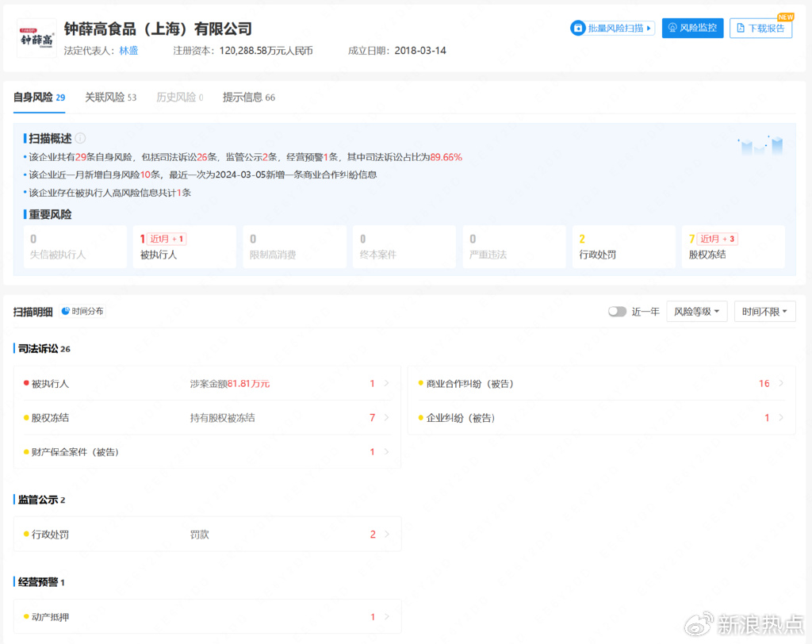The image size is (812, 644).
Task: Start 批量风险扫描 batch risk scan
Action: click(x=613, y=28)
